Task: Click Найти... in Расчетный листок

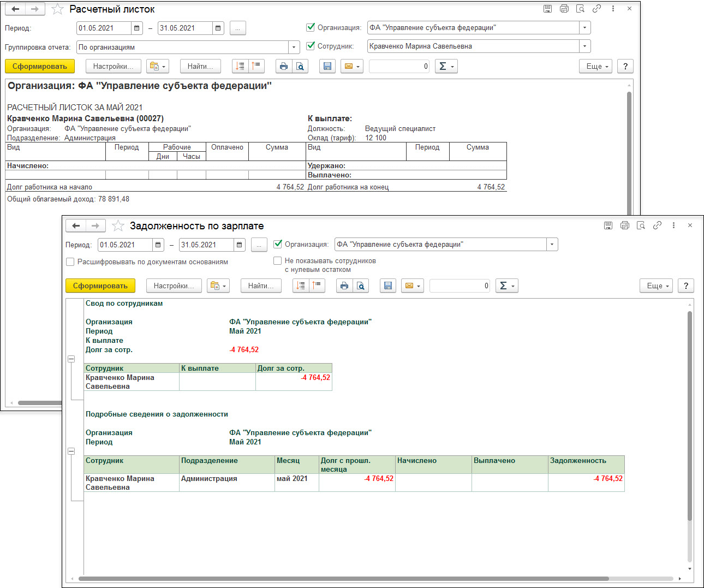Action: click(x=200, y=66)
